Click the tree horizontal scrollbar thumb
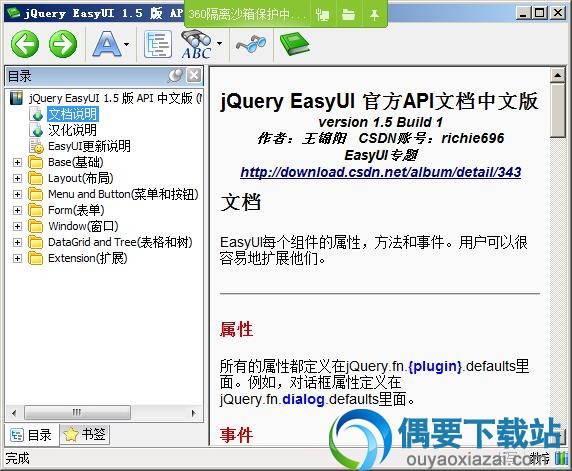This screenshot has width=572, height=471. [x=77, y=413]
